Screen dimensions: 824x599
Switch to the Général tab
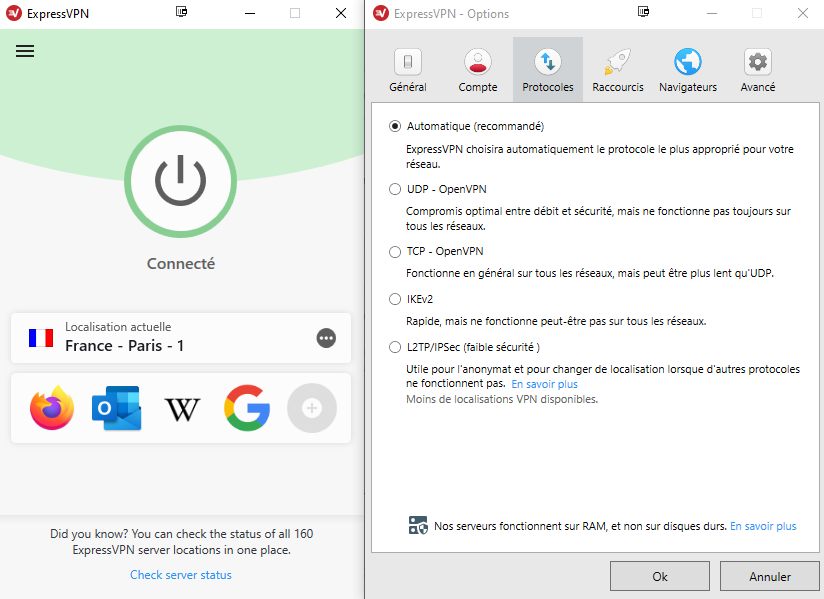coord(408,70)
